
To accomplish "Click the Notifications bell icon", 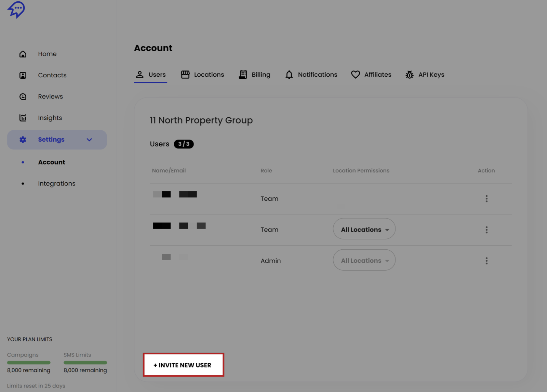I will 289,75.
